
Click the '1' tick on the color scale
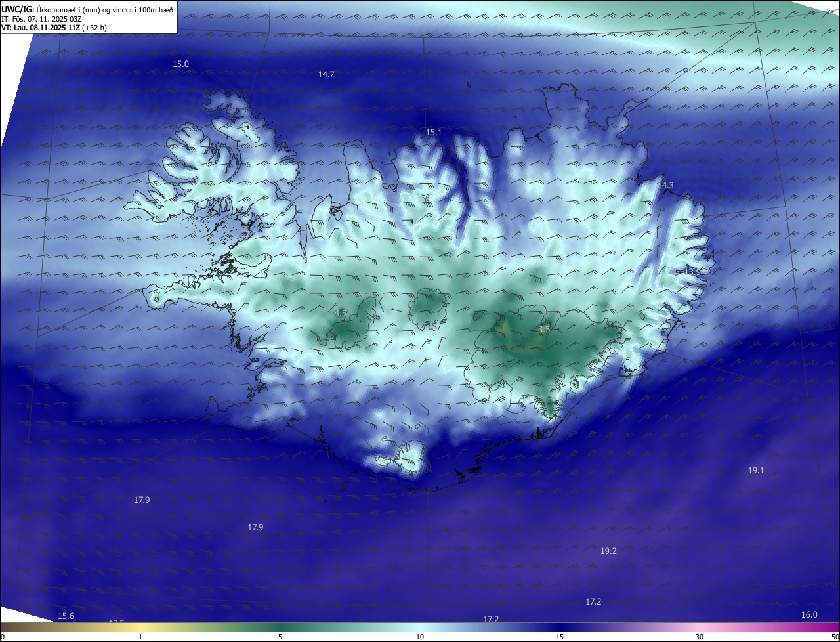coord(140,637)
